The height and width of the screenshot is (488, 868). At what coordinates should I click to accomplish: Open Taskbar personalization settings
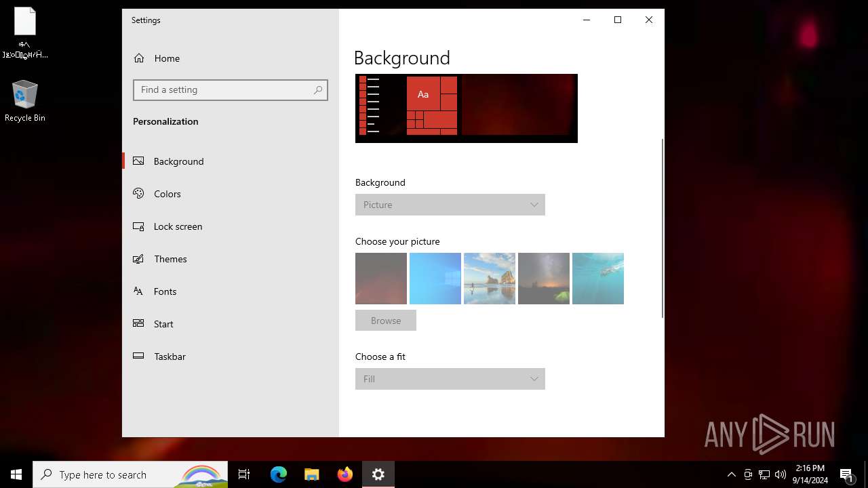point(231,357)
